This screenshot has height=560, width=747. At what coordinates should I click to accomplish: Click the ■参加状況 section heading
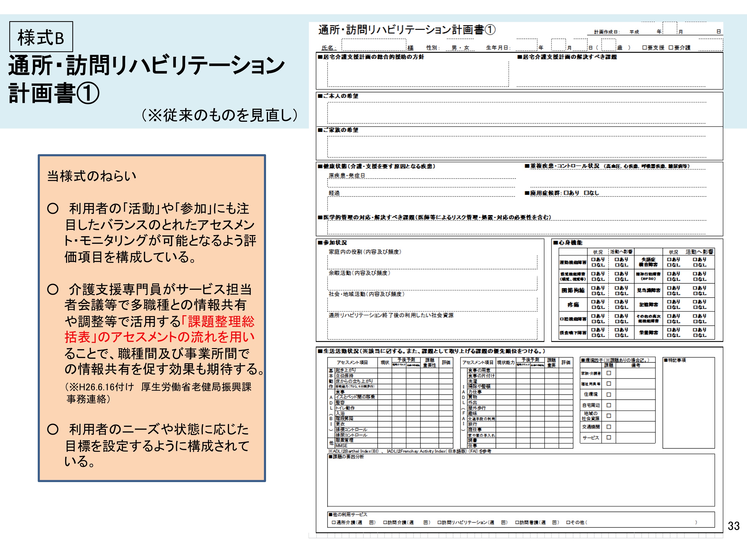pyautogui.click(x=332, y=242)
